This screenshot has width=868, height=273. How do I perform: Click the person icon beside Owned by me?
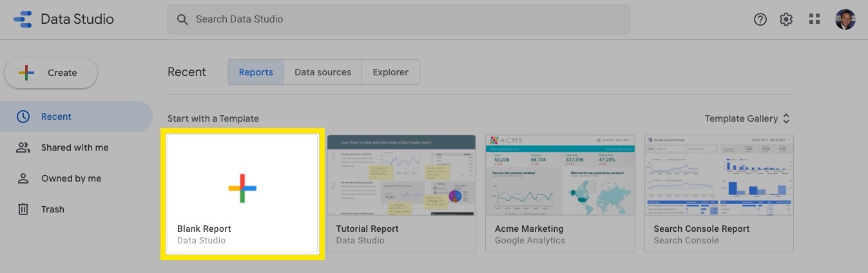23,178
